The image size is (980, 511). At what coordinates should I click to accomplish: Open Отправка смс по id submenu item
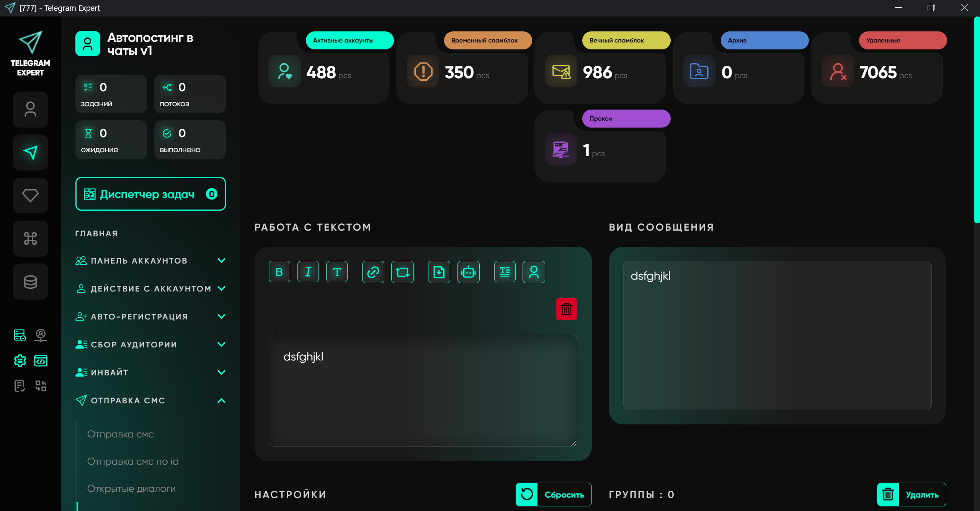(x=133, y=461)
